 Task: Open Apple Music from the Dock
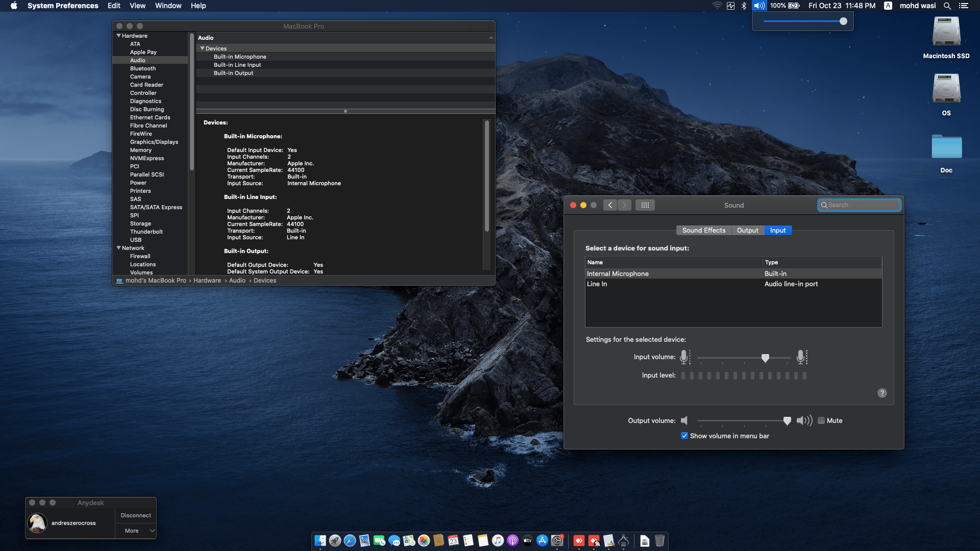click(498, 541)
